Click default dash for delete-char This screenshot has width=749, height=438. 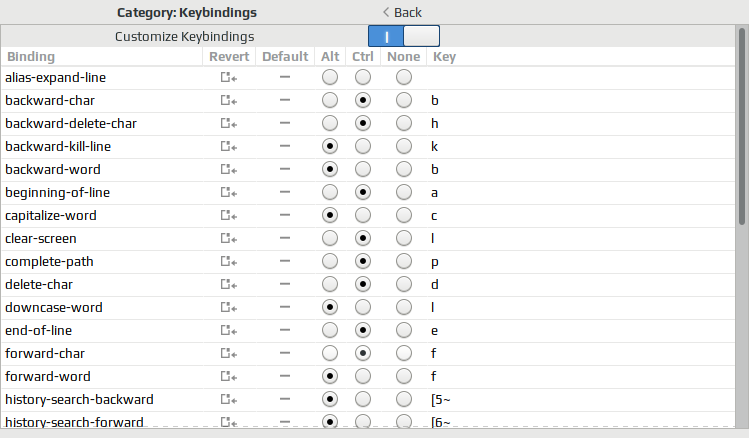coord(285,284)
